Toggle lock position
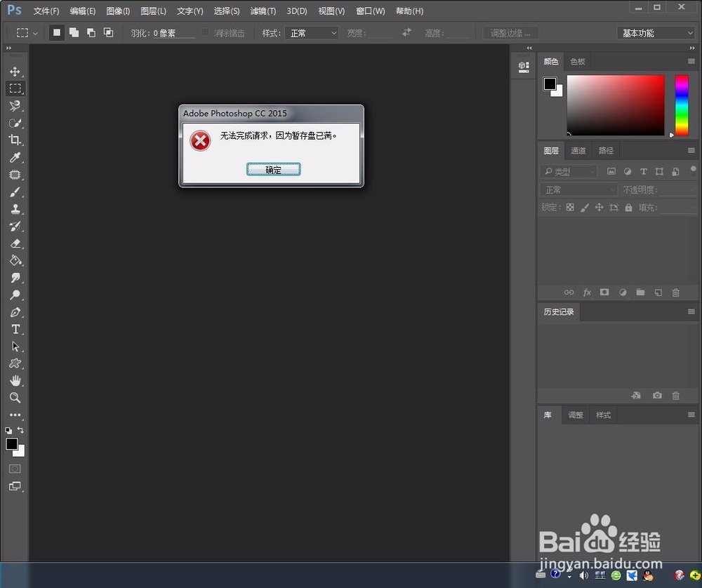 pyautogui.click(x=599, y=207)
